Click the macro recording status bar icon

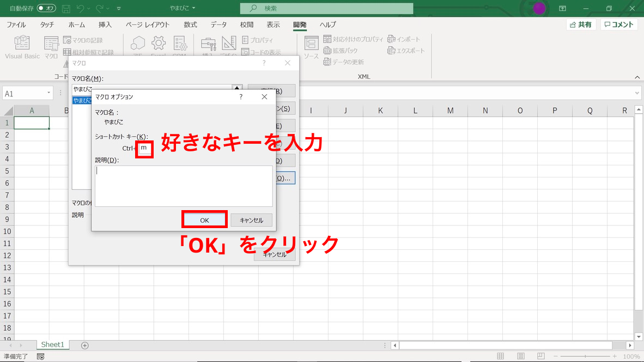tap(40, 357)
